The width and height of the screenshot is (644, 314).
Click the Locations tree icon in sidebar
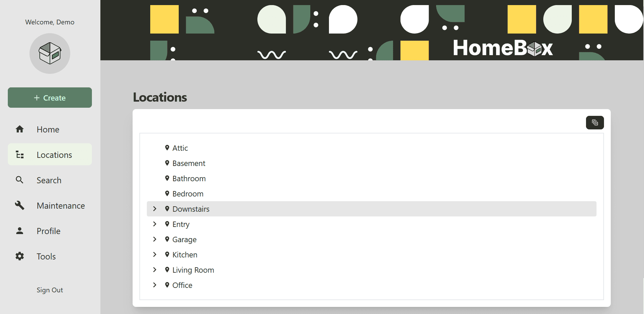(x=20, y=155)
